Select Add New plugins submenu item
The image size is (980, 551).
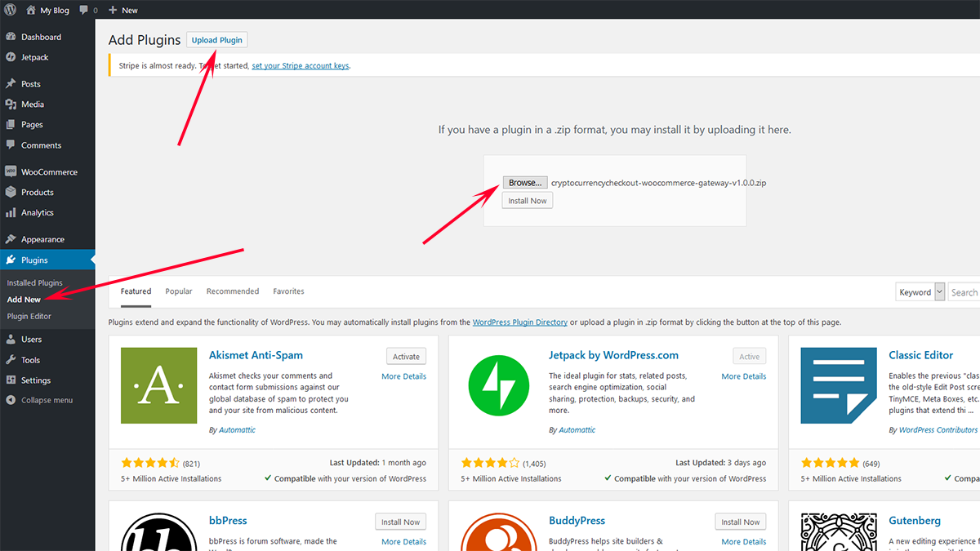point(24,300)
